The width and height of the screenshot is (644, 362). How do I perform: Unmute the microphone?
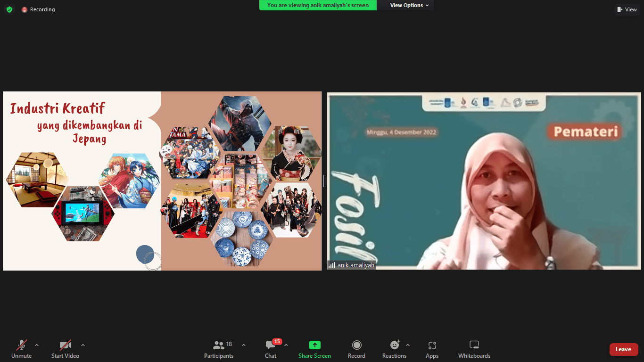pyautogui.click(x=21, y=349)
